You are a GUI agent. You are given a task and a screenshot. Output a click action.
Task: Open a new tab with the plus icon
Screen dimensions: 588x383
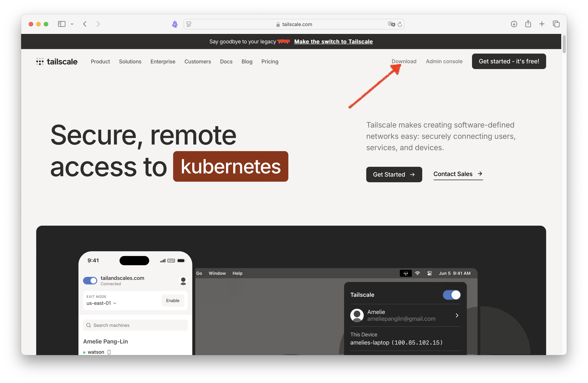542,24
